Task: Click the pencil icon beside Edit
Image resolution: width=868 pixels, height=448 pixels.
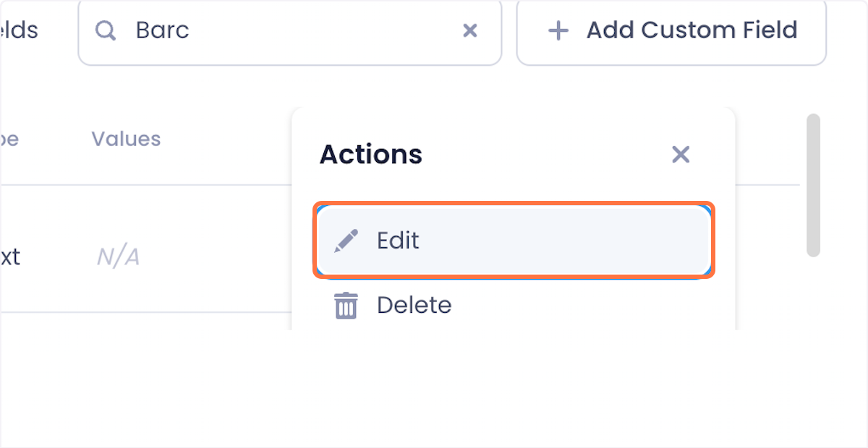Action: pos(346,241)
